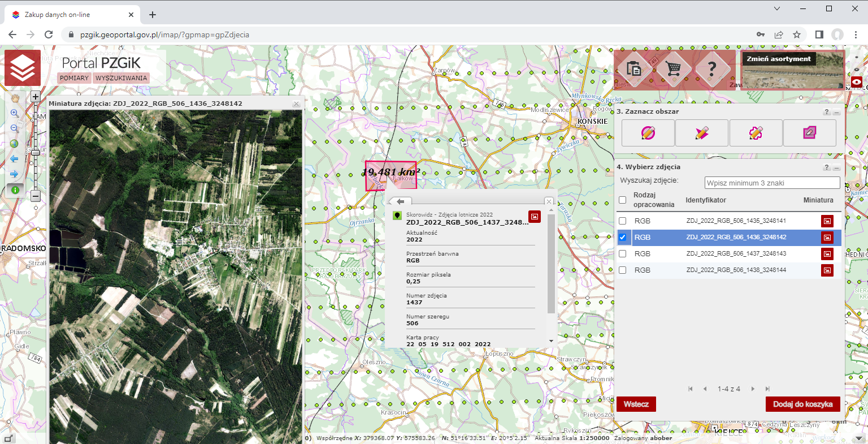Click the erase selected area tool

(809, 133)
